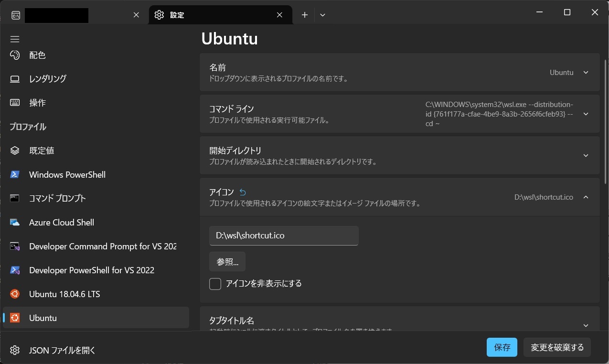Click the selected Ubuntu profile icon
The image size is (609, 364).
click(15, 318)
